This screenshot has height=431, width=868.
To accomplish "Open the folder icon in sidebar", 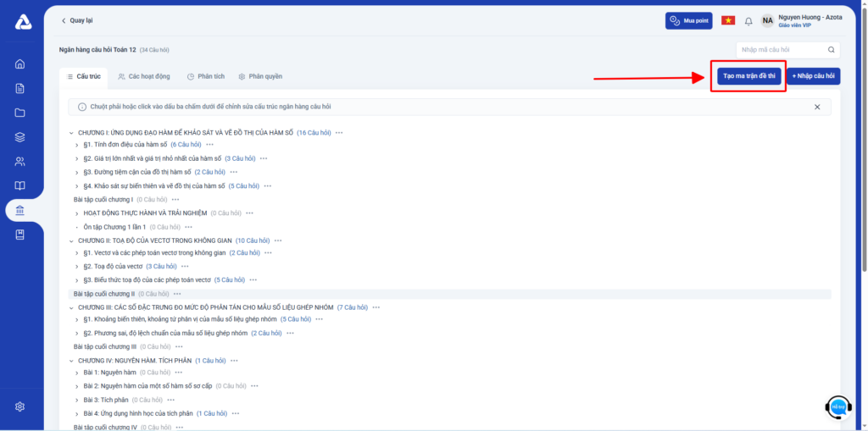I will 20,113.
